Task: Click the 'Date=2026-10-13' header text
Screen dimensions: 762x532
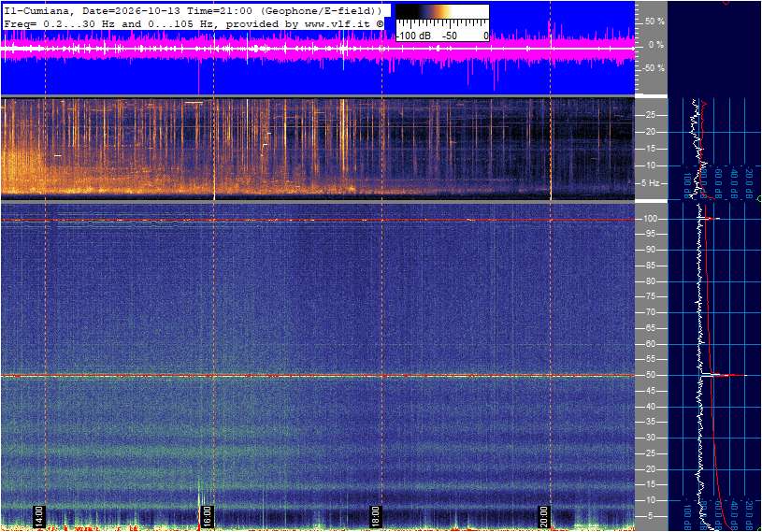Action: 131,10
